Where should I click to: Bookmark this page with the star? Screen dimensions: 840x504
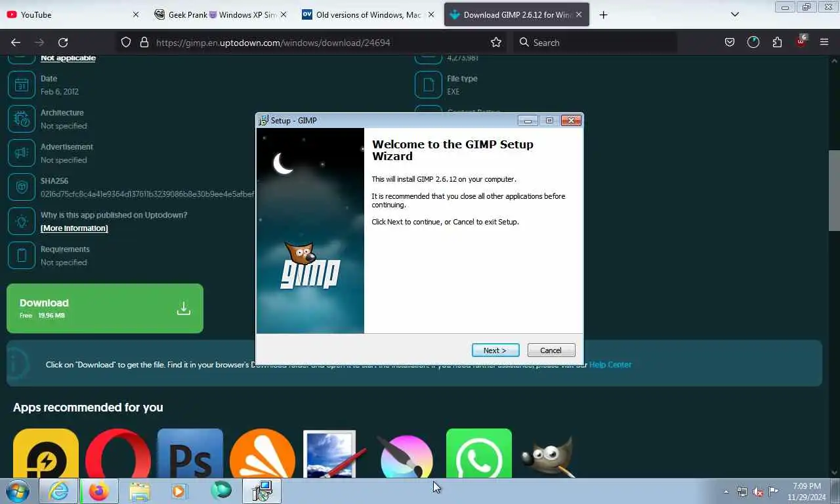click(x=496, y=42)
